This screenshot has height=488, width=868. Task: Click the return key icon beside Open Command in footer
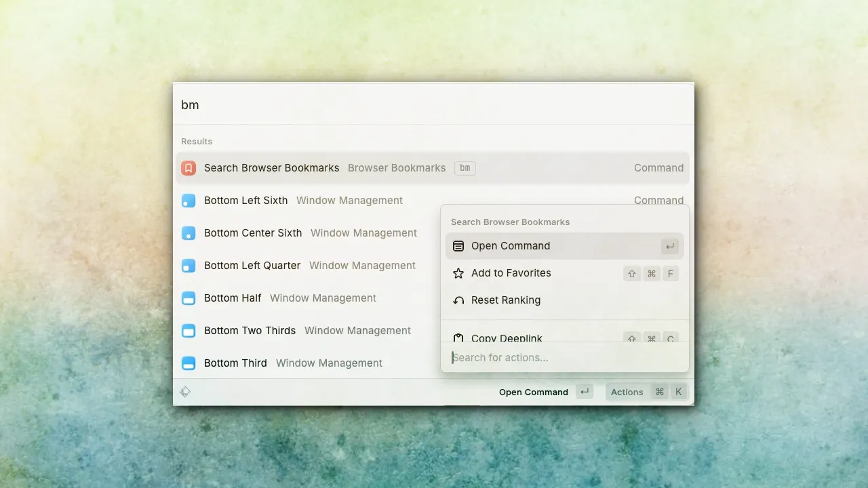click(x=585, y=392)
